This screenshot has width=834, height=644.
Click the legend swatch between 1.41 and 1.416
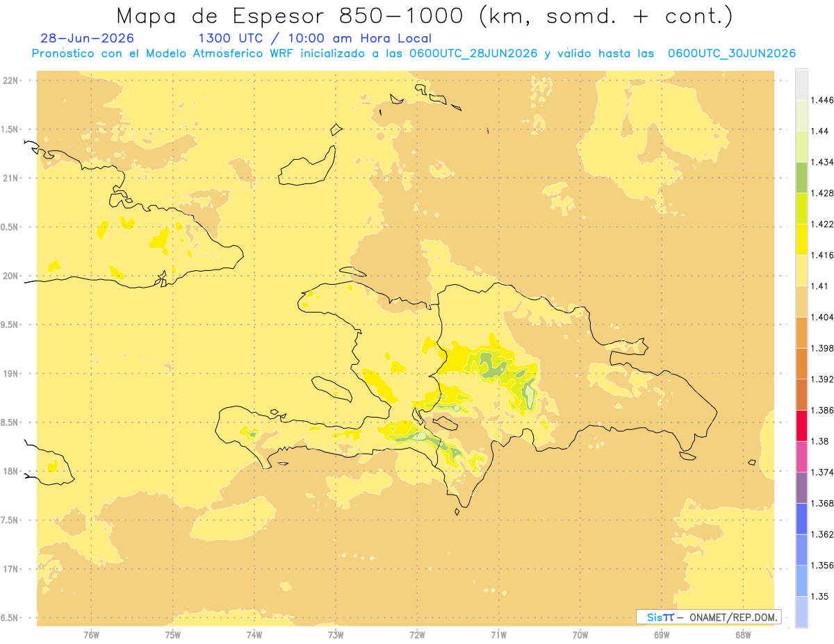tap(801, 270)
